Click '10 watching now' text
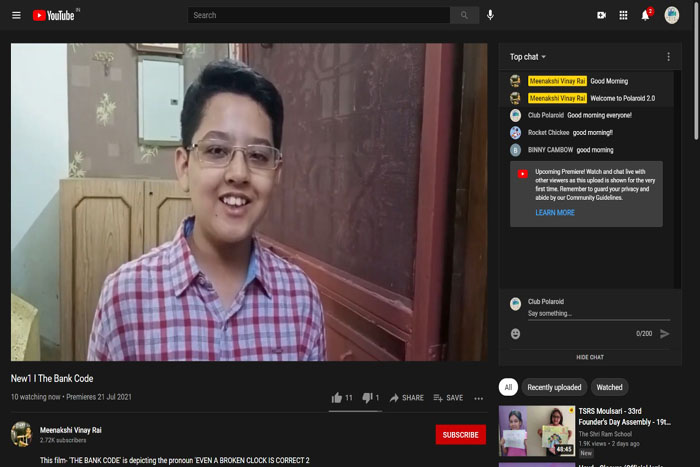700x467 pixels. point(35,397)
